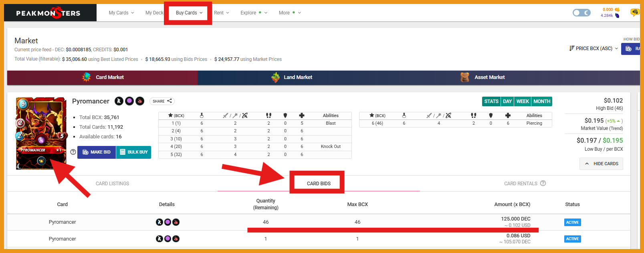Click the Pyromancer name in the 125.000 DEC row
This screenshot has height=253, width=644.
(x=62, y=222)
